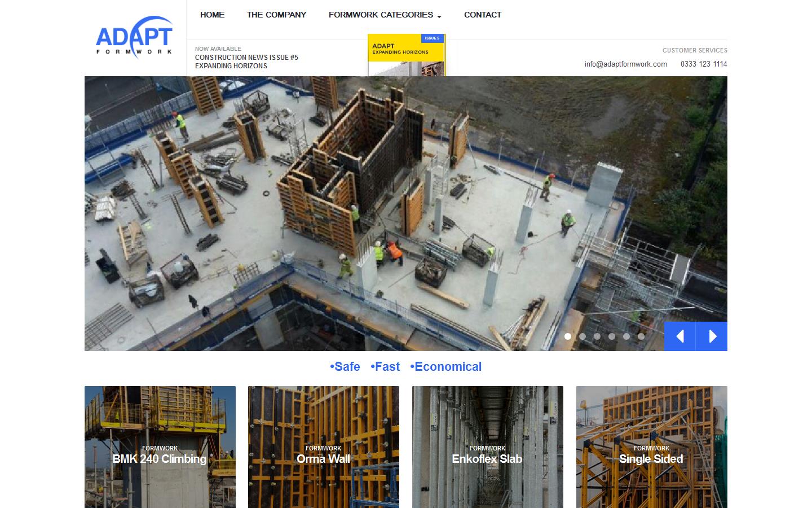The height and width of the screenshot is (508, 812).
Task: Select the third carousel dot indicator
Action: point(597,336)
